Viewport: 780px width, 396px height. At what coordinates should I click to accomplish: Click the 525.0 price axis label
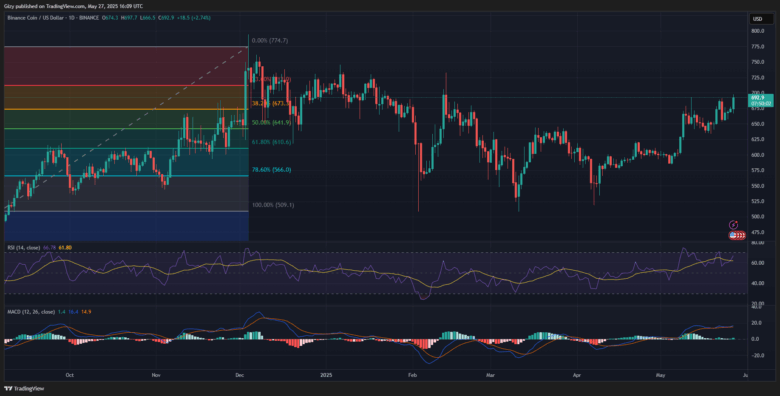click(759, 201)
